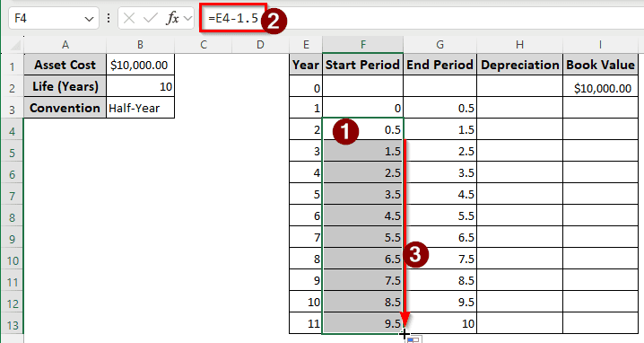Click the Asset Cost label cell

pos(65,65)
